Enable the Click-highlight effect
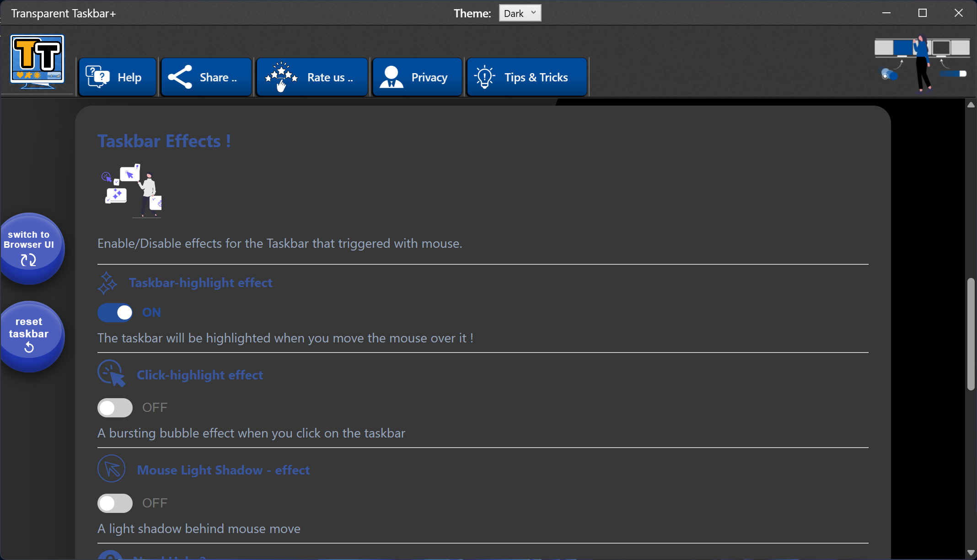This screenshot has width=977, height=560. [x=115, y=407]
